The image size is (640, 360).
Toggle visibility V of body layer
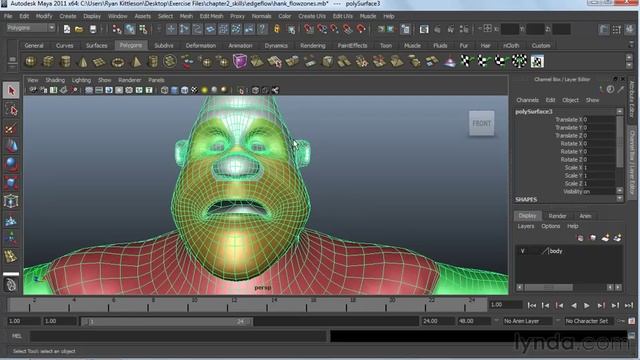click(522, 251)
